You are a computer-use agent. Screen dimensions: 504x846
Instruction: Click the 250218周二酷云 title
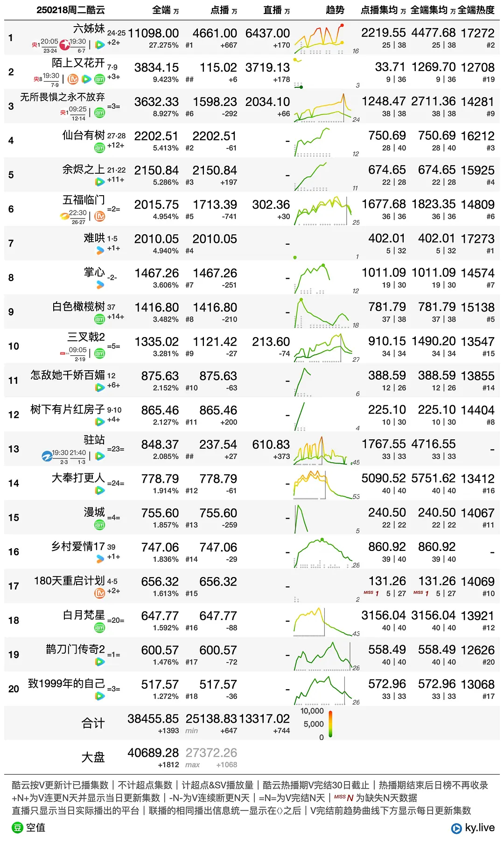click(x=71, y=10)
